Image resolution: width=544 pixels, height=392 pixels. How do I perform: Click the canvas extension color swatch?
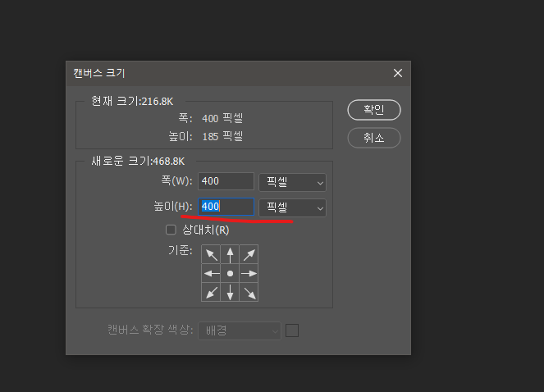click(292, 330)
